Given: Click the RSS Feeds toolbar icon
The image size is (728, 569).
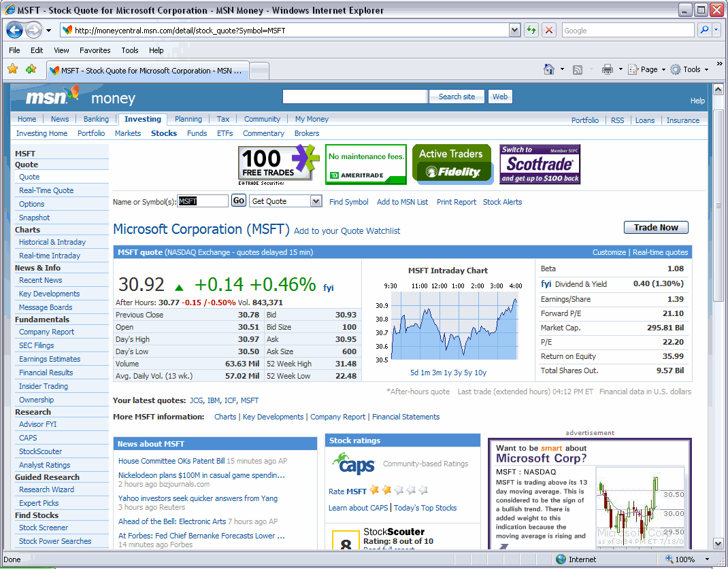Looking at the screenshot, I should coord(578,69).
